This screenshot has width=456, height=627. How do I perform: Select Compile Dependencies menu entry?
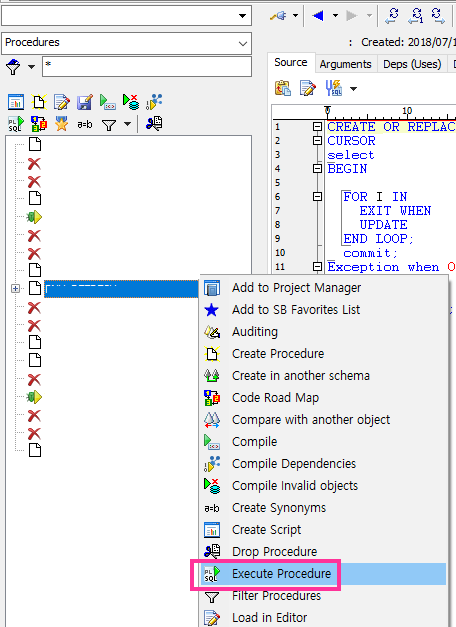pyautogui.click(x=324, y=464)
